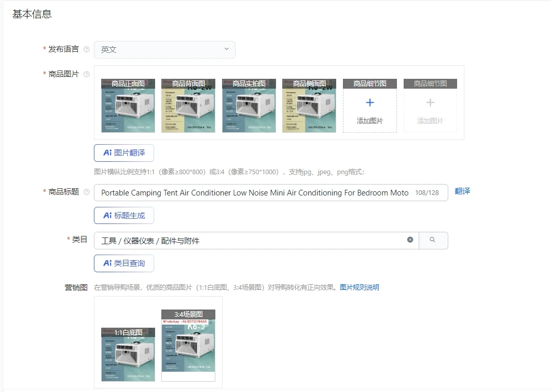Add image in the greyed 商品细节图 slot
The height and width of the screenshot is (392, 551).
click(430, 106)
